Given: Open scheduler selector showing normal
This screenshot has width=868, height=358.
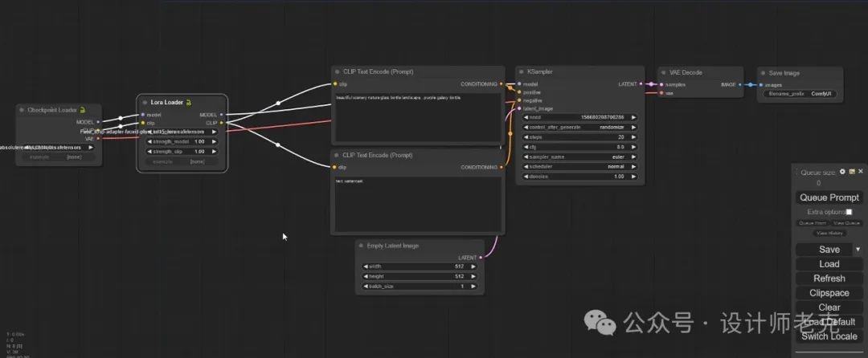Looking at the screenshot, I should click(x=579, y=167).
